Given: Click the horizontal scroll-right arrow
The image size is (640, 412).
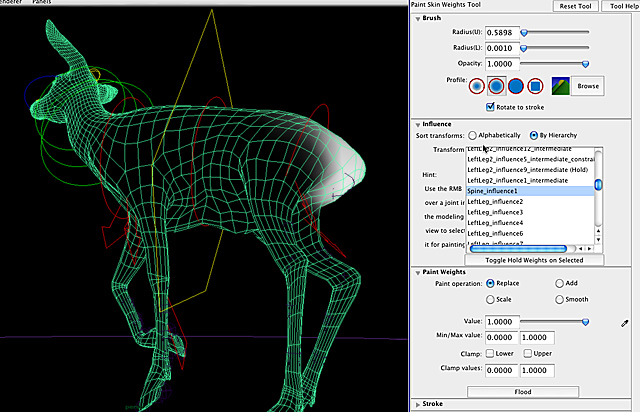Looking at the screenshot, I should pos(589,249).
